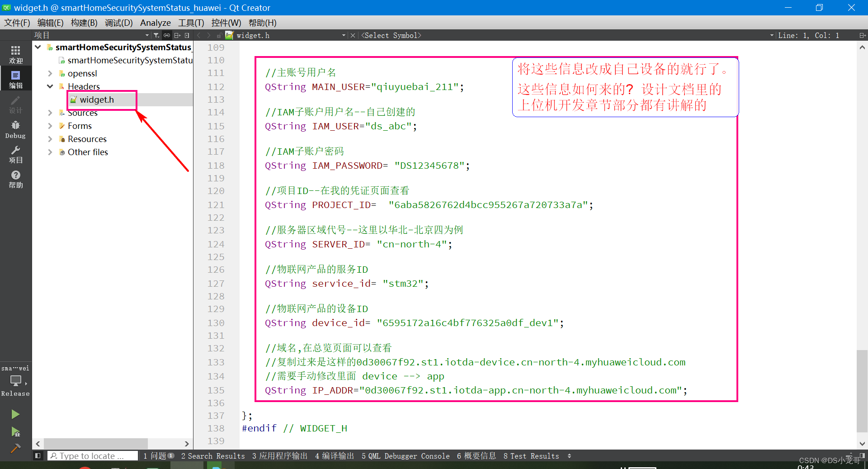Open the 帮助(H) menu
Screen dimensions: 868x469
(x=262, y=23)
